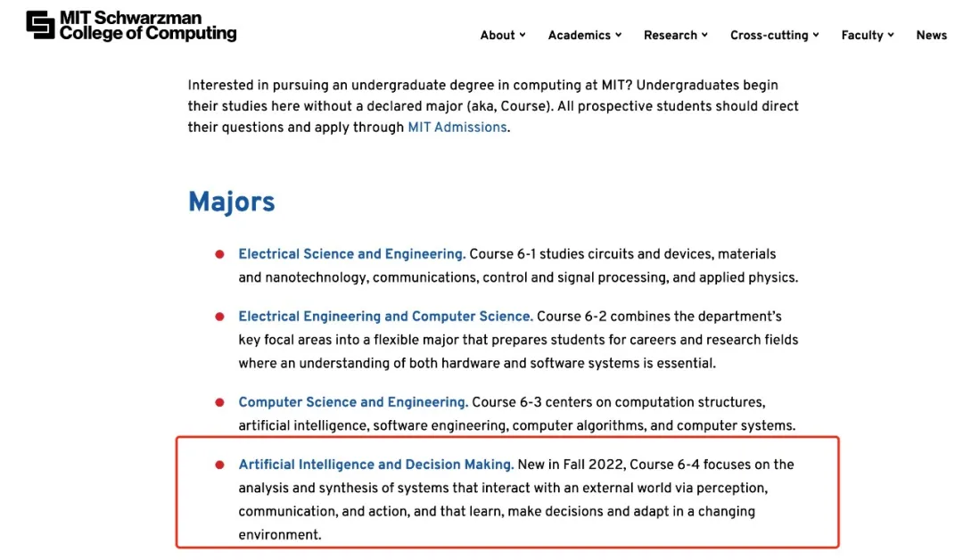Expand the Faculty menu chevron

click(891, 35)
